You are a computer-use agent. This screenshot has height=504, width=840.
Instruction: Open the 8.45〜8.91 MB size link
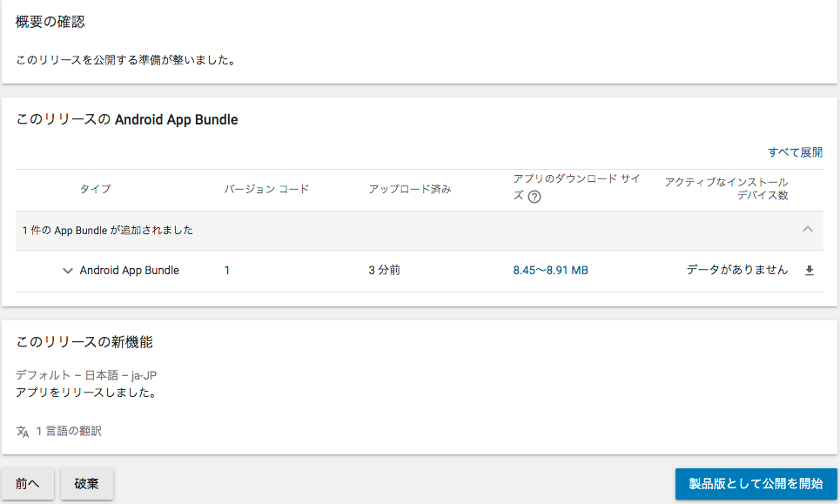[551, 271]
